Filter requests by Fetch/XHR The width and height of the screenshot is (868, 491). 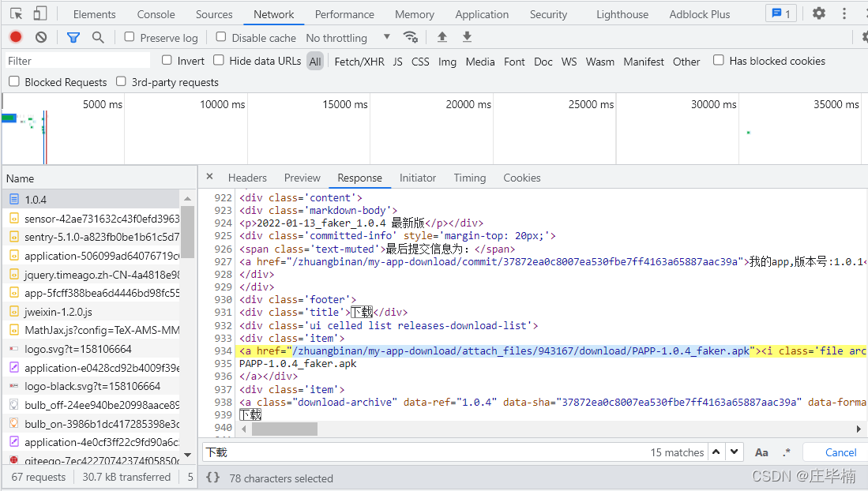point(359,62)
